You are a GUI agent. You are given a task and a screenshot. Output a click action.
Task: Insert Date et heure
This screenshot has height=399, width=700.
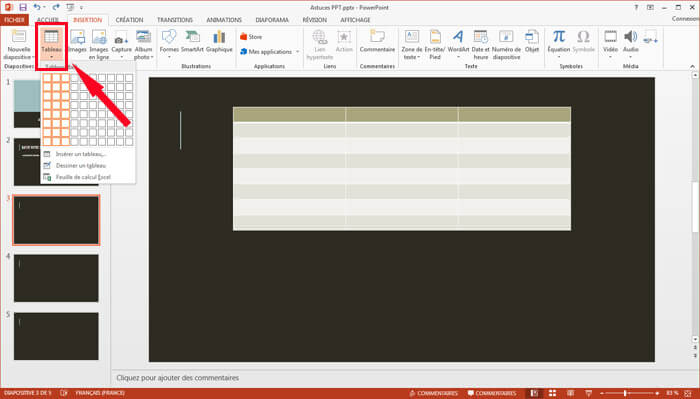(x=480, y=45)
